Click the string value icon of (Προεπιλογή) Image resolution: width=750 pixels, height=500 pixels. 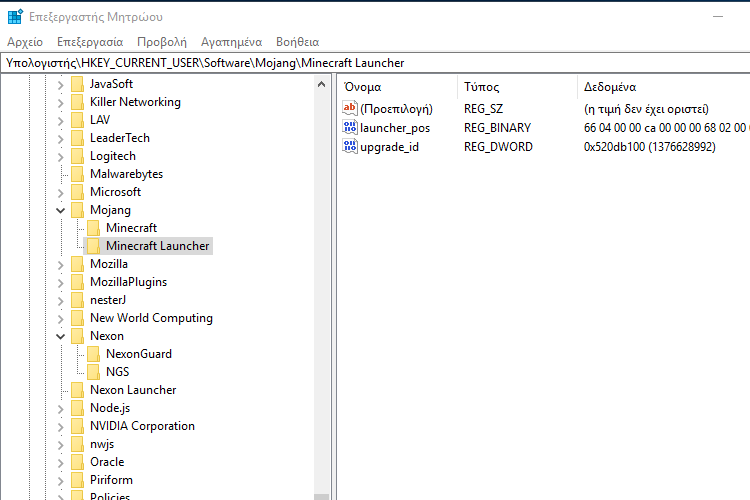click(x=350, y=108)
